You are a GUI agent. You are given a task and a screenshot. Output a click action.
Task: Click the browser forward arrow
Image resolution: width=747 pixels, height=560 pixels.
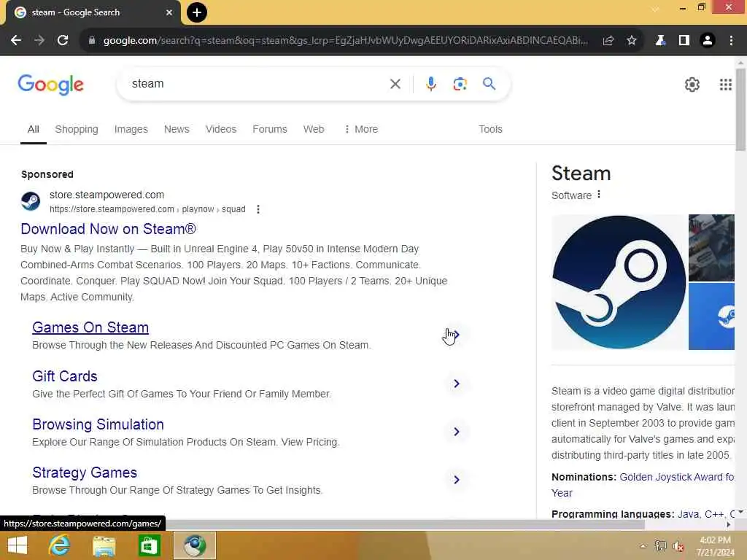[x=39, y=41]
